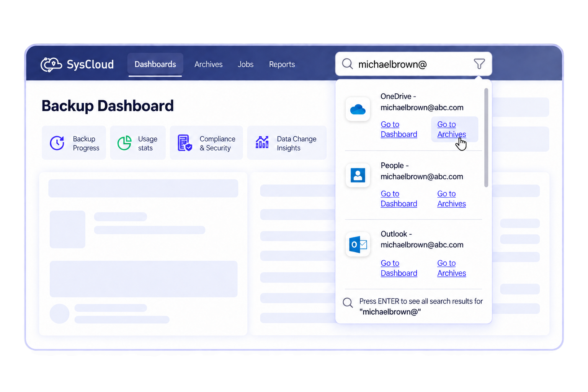This screenshot has height=392, width=588.
Task: Click the Outlook - michaelbrown@abc.com result title
Action: click(x=422, y=239)
